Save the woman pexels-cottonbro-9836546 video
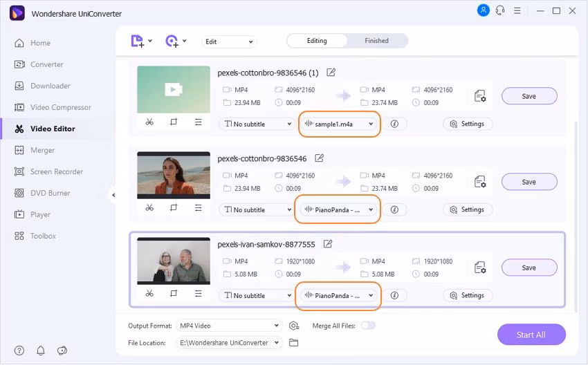Image resolution: width=588 pixels, height=365 pixels. pos(529,182)
